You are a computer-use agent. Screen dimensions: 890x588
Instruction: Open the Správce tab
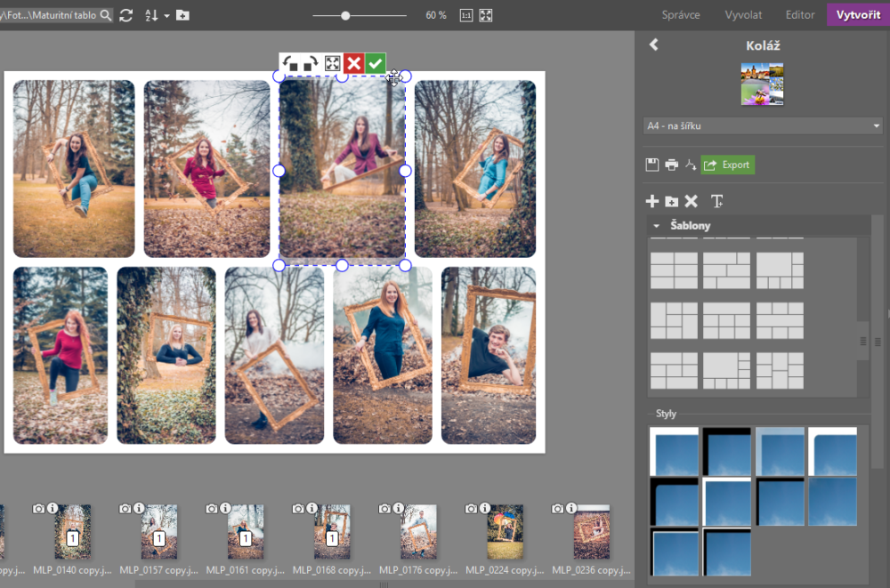click(681, 15)
